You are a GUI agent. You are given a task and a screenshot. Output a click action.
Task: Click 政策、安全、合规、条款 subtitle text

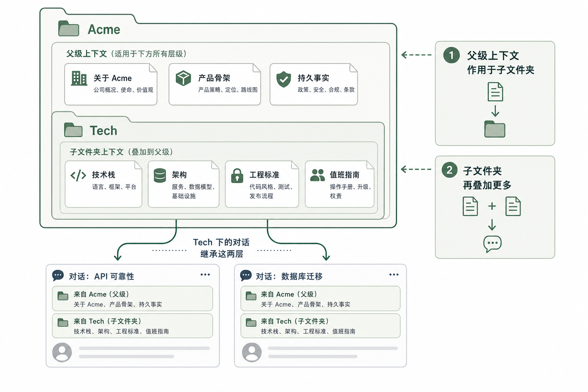click(326, 90)
